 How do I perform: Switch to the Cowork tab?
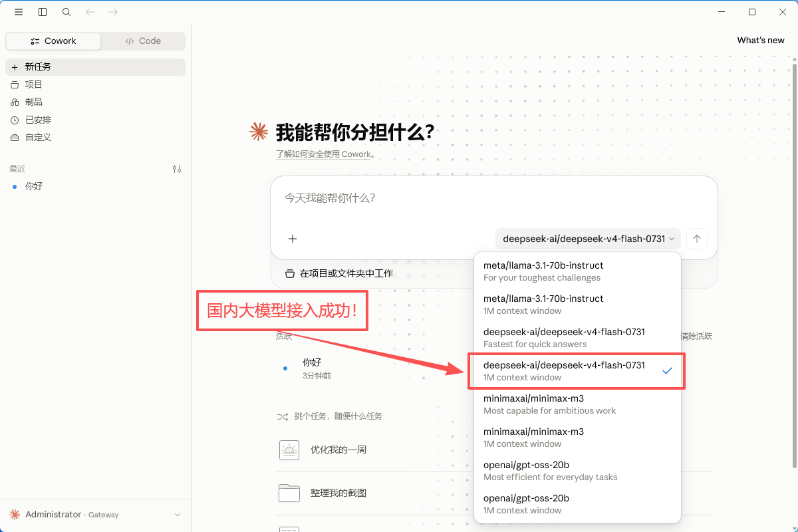(53, 41)
